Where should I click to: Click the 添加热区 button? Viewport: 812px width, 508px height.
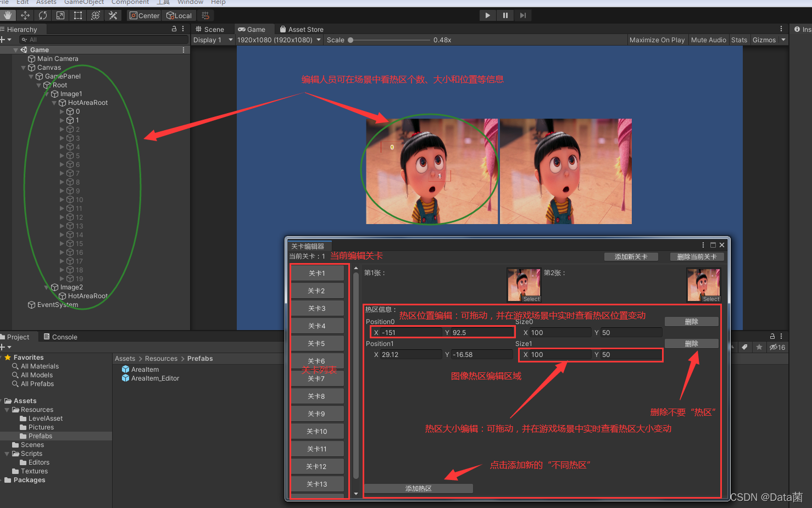click(x=418, y=489)
